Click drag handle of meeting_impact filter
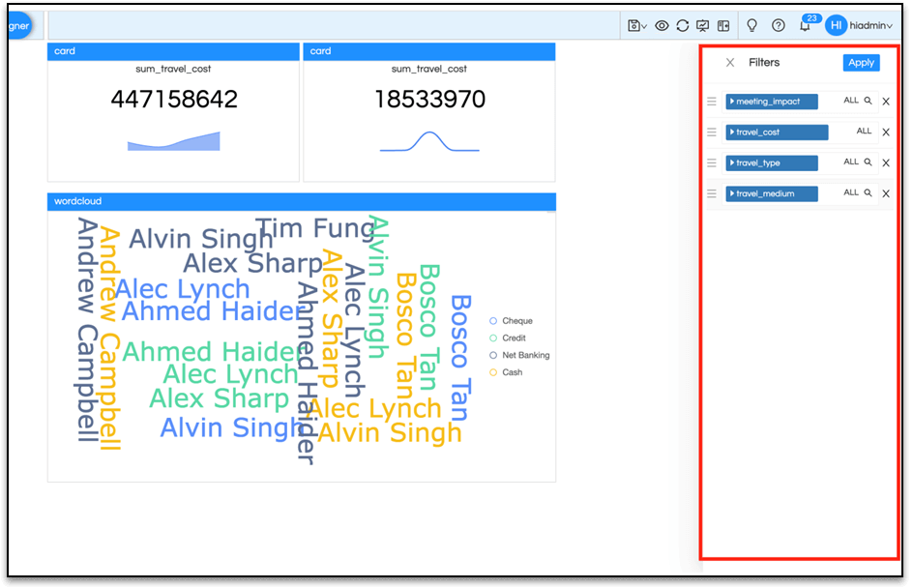Screen dimensions: 913x588 tap(712, 102)
